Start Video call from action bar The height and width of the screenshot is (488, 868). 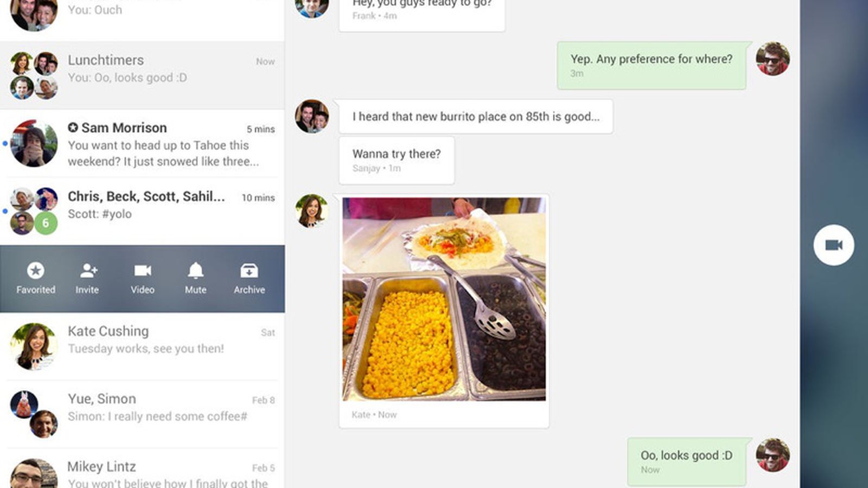[x=143, y=271]
